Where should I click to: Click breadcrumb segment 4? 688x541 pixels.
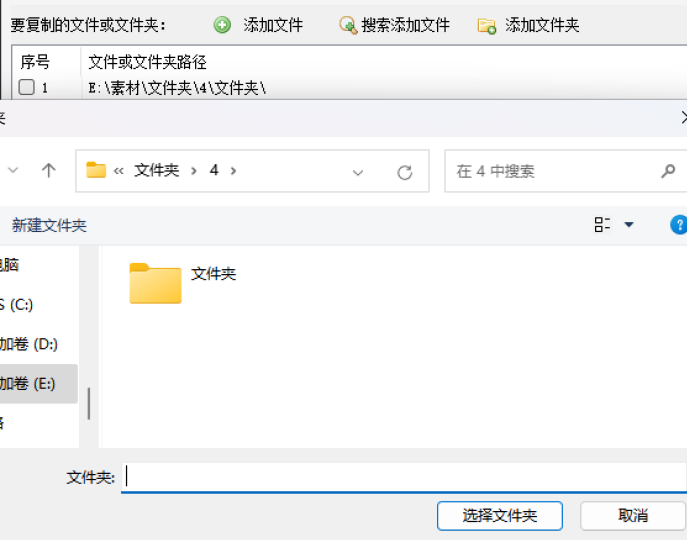pyautogui.click(x=214, y=170)
